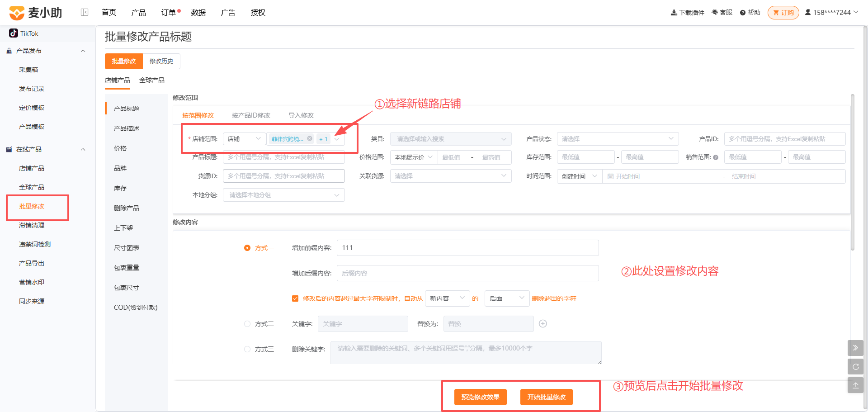Open the user account 158****7244 menu
The image size is (868, 412).
[831, 13]
